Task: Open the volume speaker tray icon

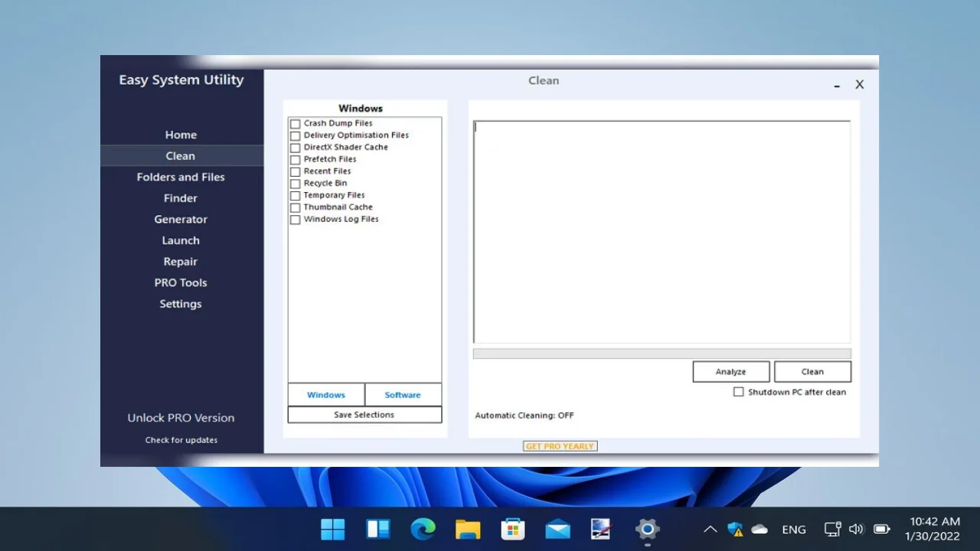Action: [856, 529]
